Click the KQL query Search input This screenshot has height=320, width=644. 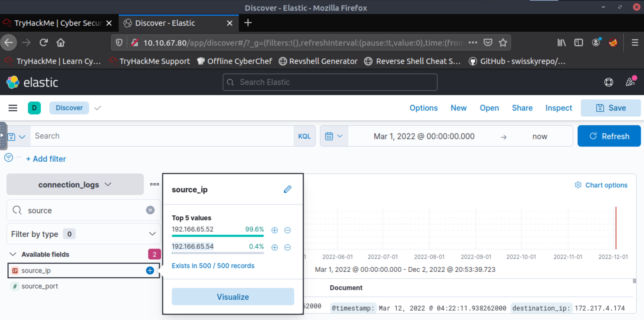[162, 136]
